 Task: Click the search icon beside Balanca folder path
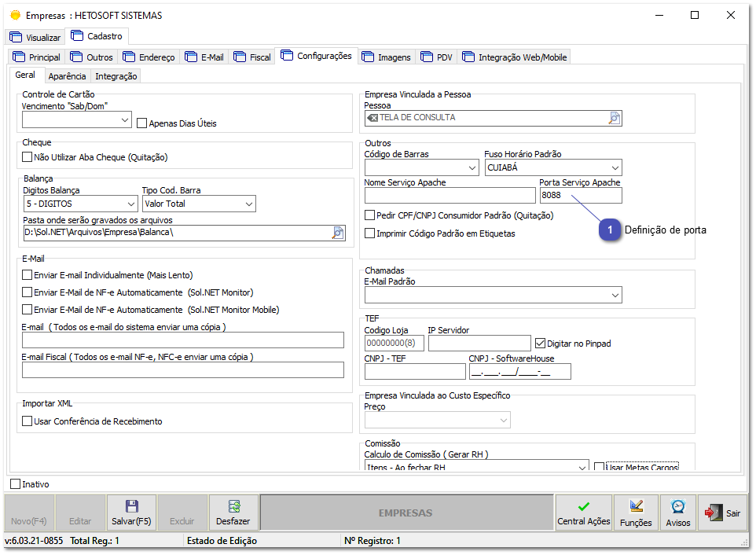coord(338,233)
